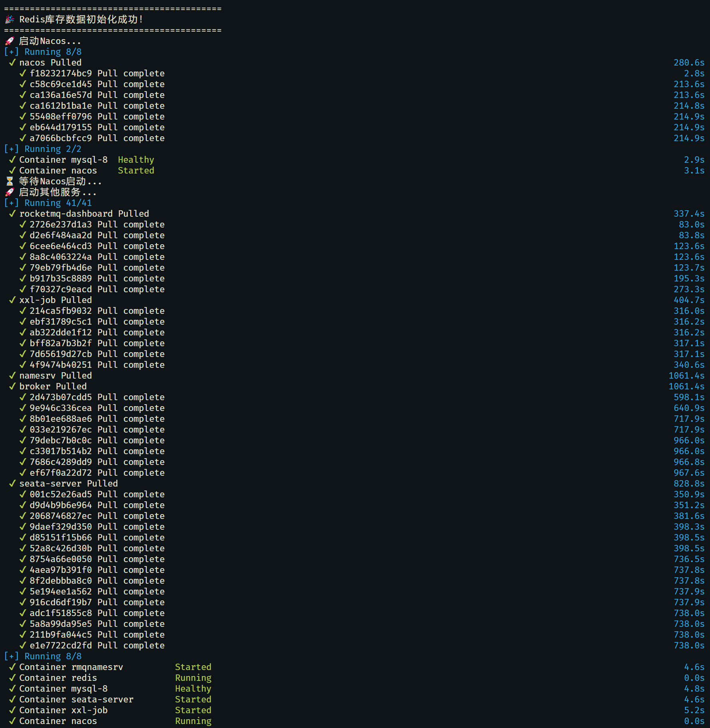
Task: Click the party popper emoji before Redis message
Action: pos(10,19)
